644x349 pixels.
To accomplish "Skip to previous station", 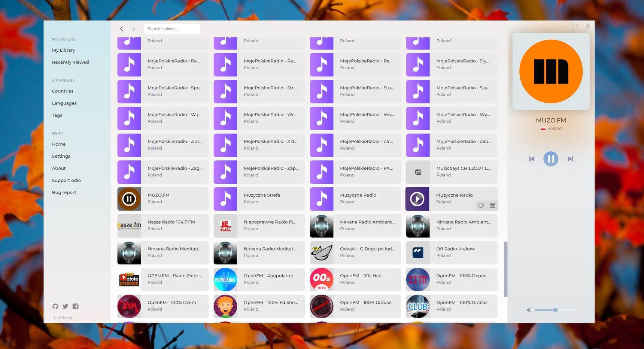I will pyautogui.click(x=532, y=159).
